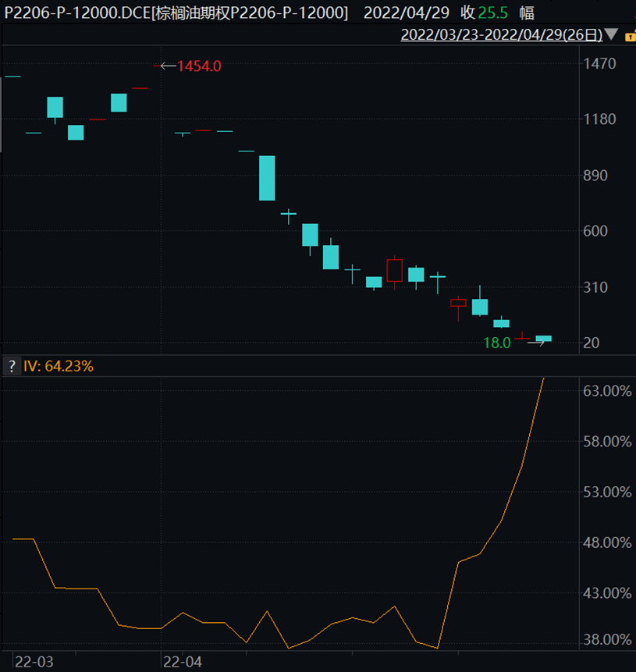Click the 600 price axis label
This screenshot has width=636, height=672.
click(595, 231)
